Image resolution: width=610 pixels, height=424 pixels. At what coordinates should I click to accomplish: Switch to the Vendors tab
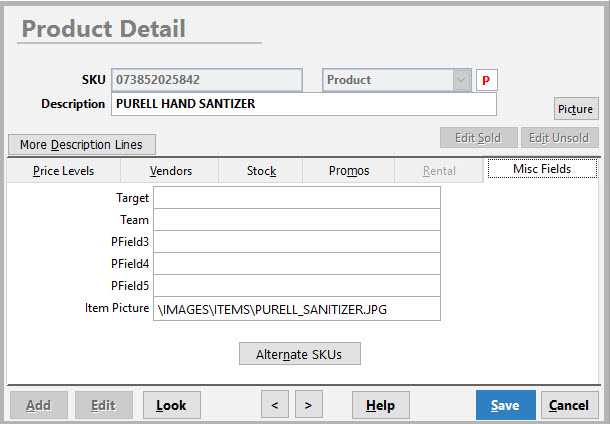[170, 171]
